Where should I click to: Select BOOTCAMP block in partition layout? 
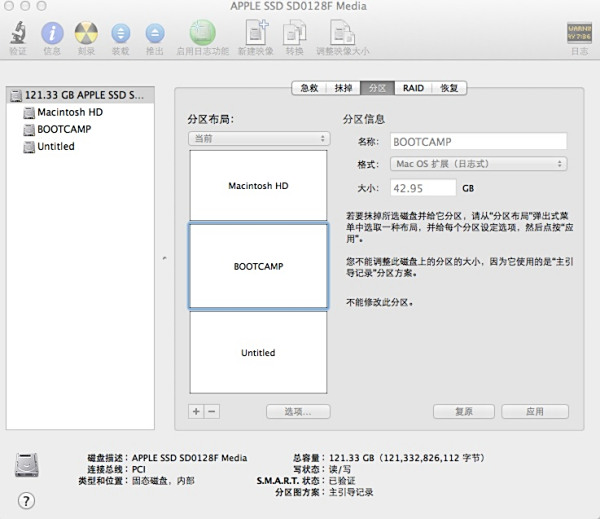click(x=258, y=266)
